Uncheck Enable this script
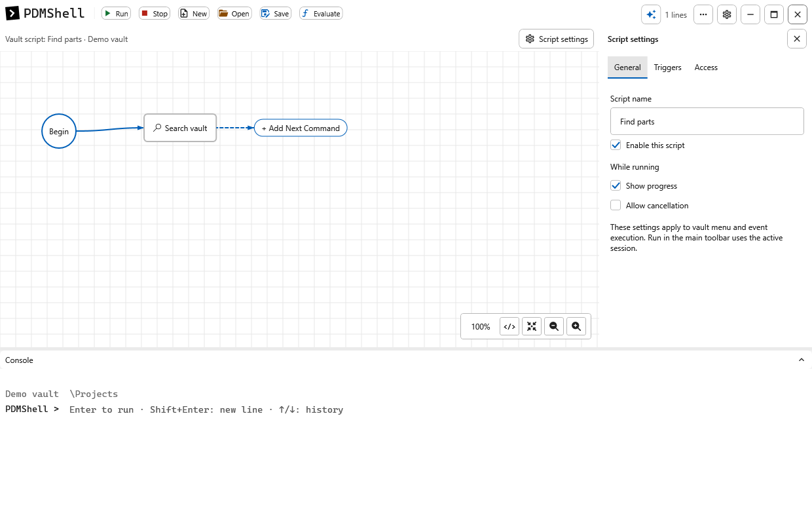Viewport: 812px width, 511px height. coord(616,145)
